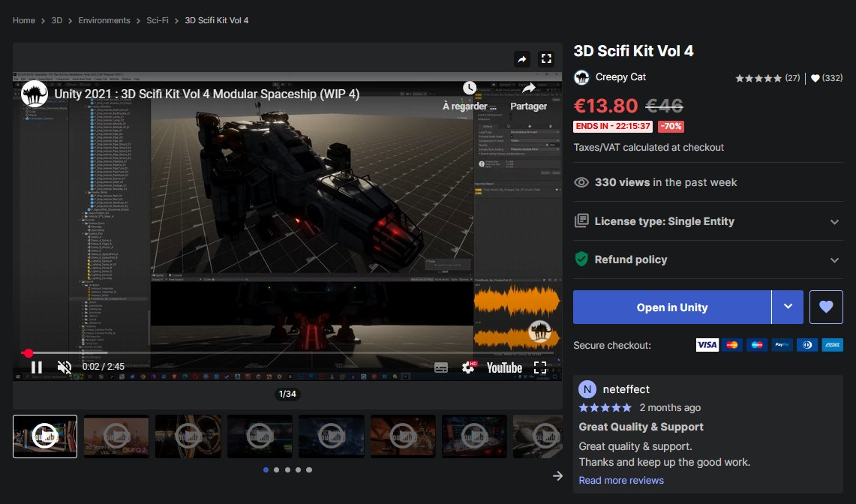856x504 pixels.
Task: Click the Open in Unity button
Action: 672,307
